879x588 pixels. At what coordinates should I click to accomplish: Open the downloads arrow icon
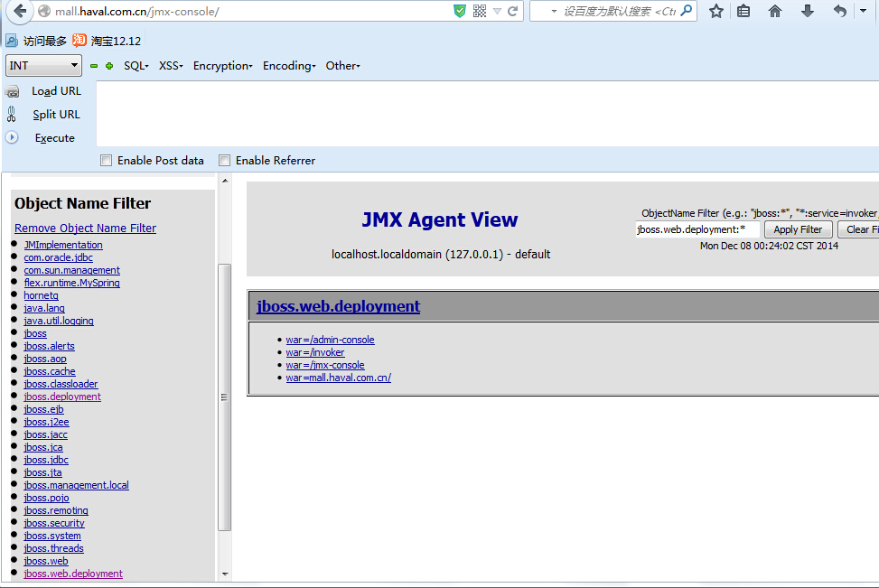pyautogui.click(x=808, y=11)
